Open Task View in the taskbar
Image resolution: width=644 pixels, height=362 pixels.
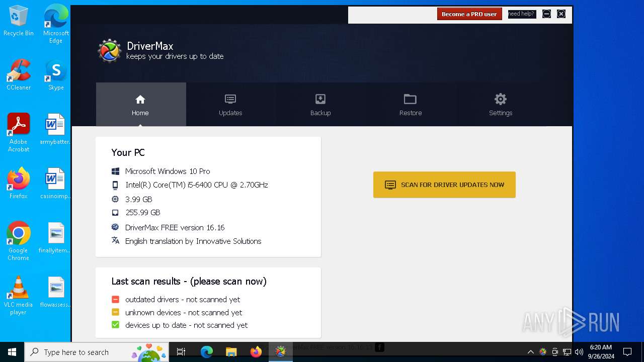pos(181,352)
